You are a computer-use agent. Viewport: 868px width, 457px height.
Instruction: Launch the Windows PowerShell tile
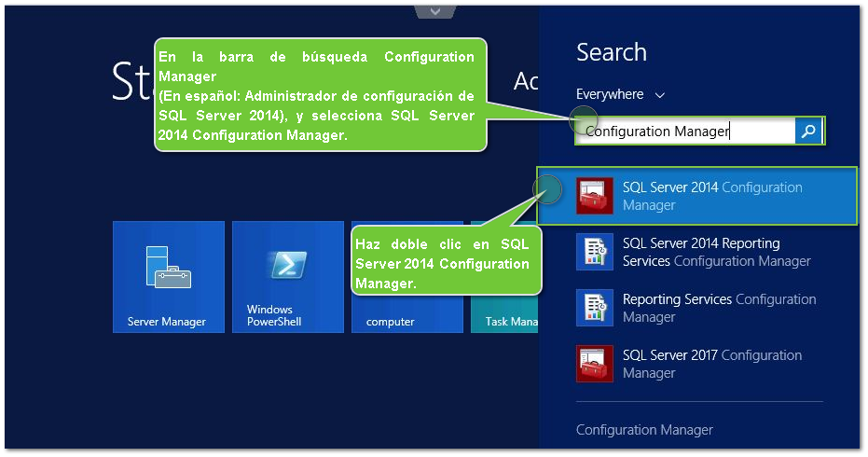tap(288, 277)
